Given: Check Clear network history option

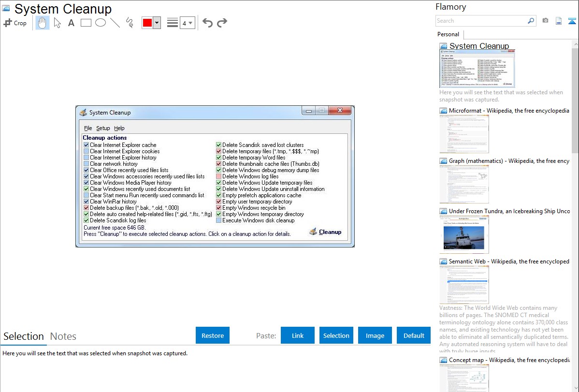Looking at the screenshot, I should click(x=86, y=164).
